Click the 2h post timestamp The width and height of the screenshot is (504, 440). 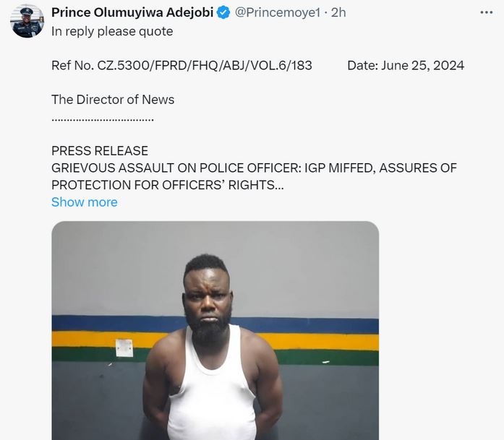point(338,13)
